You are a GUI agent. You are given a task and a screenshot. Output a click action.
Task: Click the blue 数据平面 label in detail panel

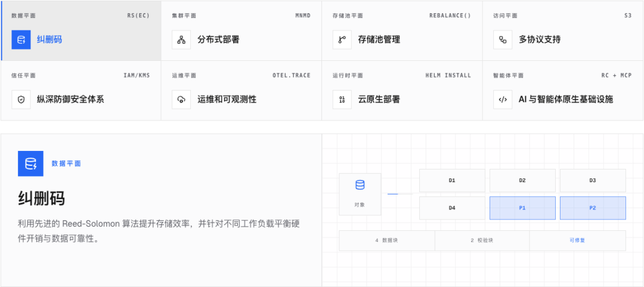click(66, 163)
